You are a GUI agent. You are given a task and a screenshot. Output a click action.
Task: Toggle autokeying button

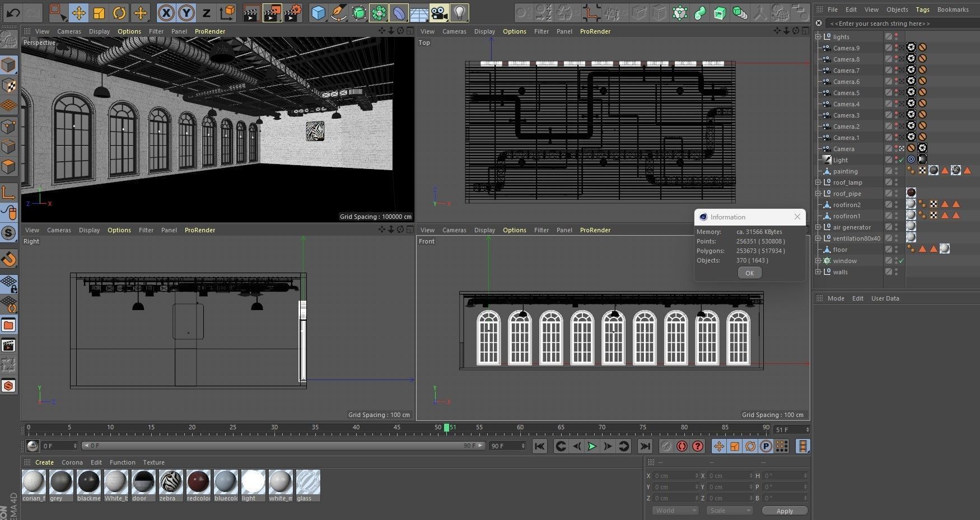682,446
